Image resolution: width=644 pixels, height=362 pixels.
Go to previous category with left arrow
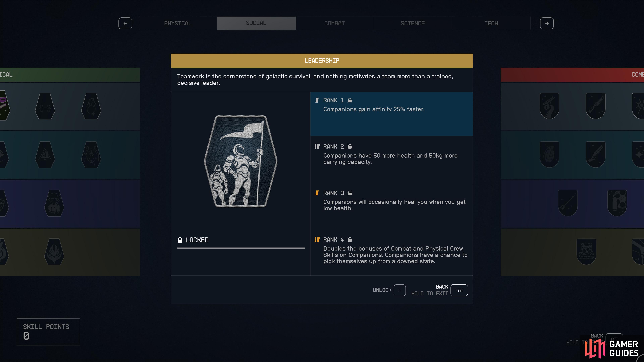125,23
